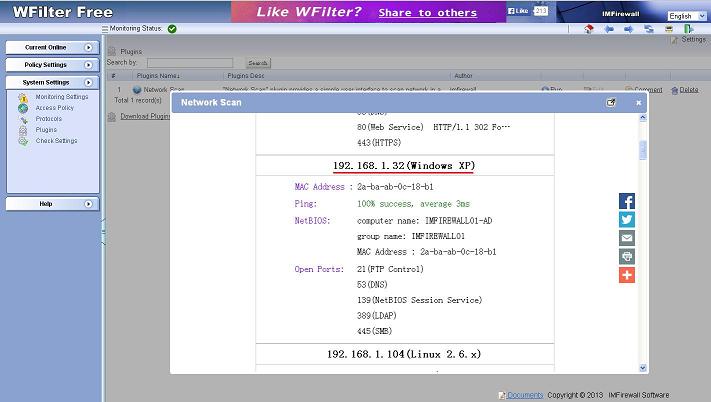Open Check Settings in sidebar
The width and height of the screenshot is (711, 402).
point(56,141)
